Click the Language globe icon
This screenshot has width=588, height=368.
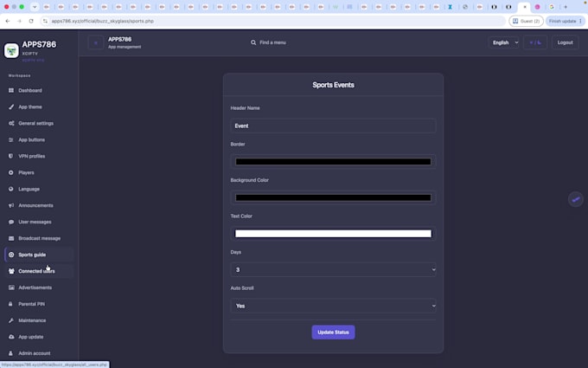click(11, 189)
